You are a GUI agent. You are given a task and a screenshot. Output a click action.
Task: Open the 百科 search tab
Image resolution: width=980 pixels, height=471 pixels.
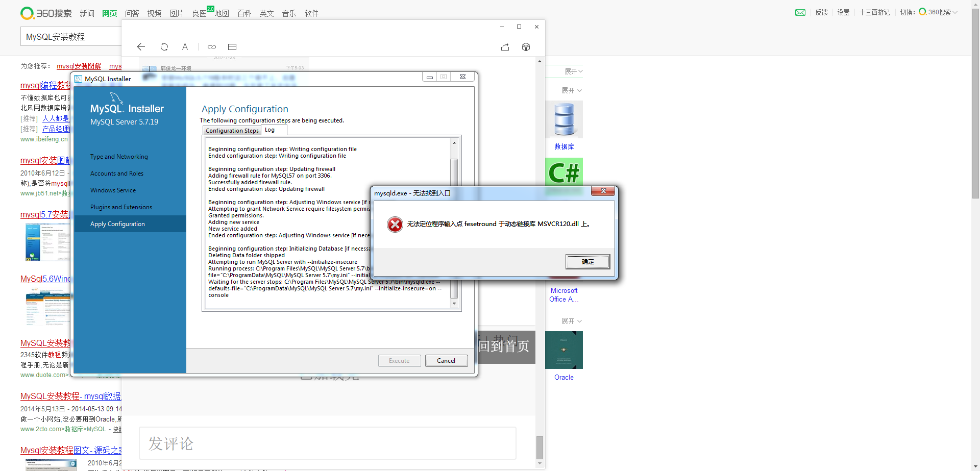pos(244,13)
